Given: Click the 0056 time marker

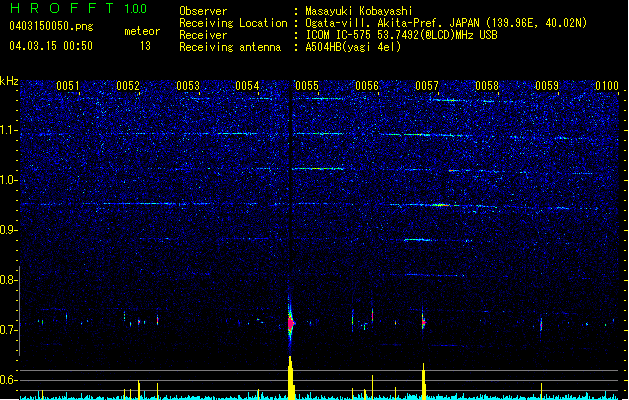Looking at the screenshot, I should click(x=367, y=86).
